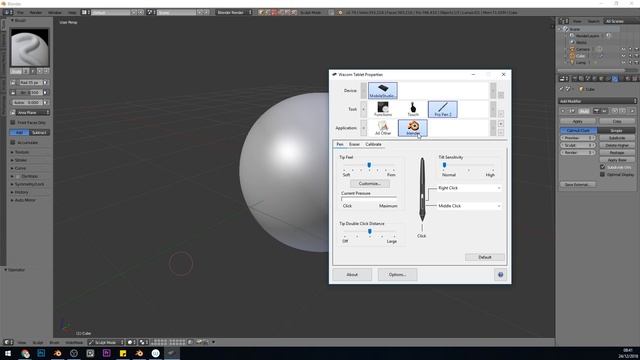Open the Add Modifier dropdown
Image resolution: width=640 pixels, height=360 pixels.
coord(598,101)
